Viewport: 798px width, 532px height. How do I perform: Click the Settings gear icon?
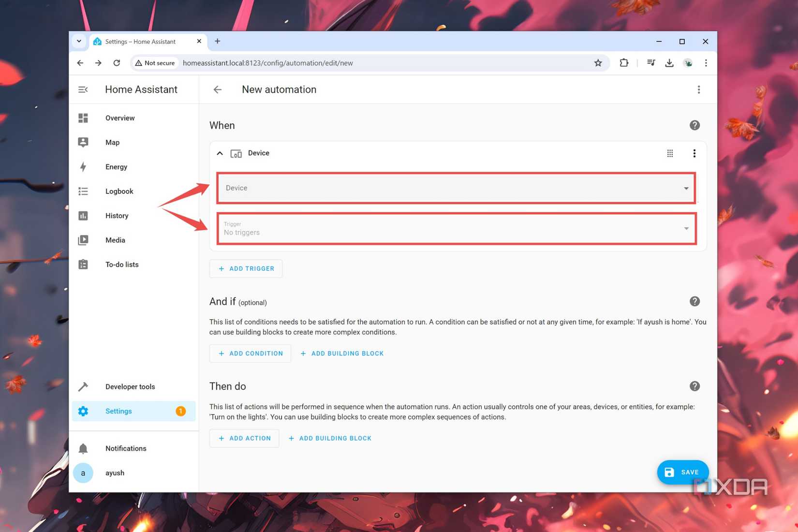coord(83,411)
